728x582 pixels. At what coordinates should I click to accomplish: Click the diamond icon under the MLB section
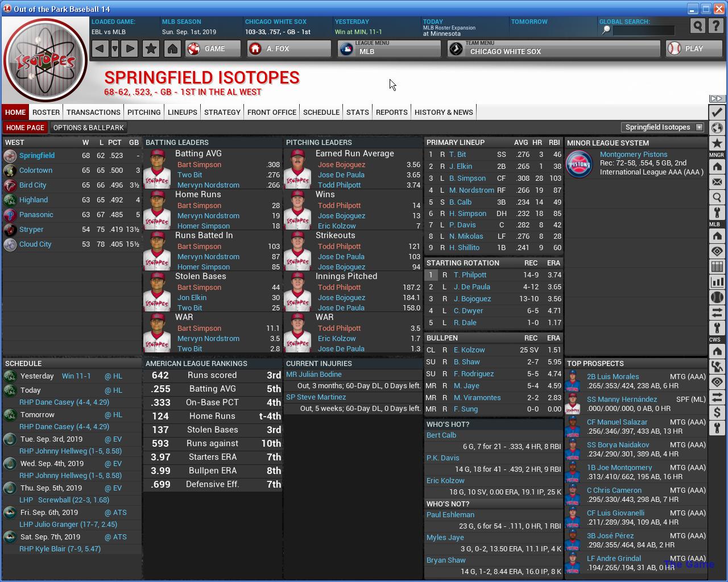coord(717,251)
